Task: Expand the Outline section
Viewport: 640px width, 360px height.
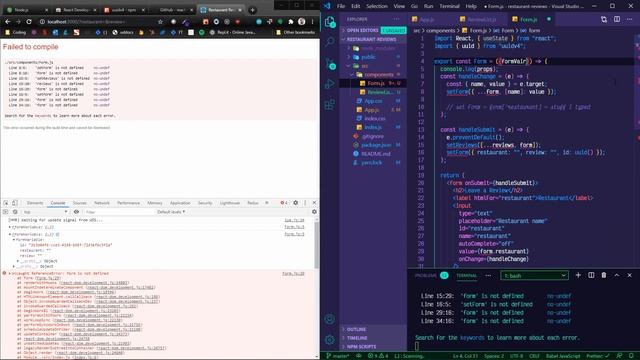Action: [x=356, y=329]
